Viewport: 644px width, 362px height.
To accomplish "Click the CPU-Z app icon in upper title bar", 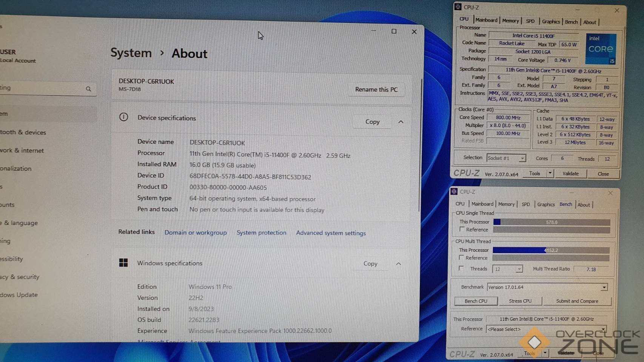I will pyautogui.click(x=458, y=7).
